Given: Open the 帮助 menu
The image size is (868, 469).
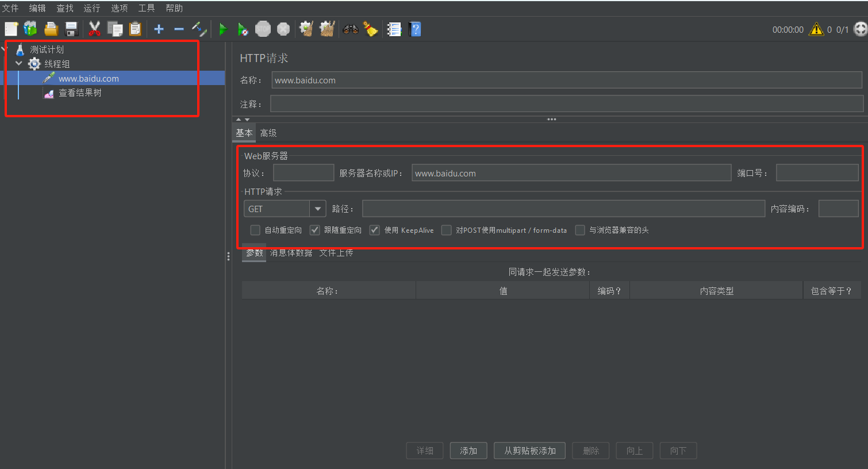Looking at the screenshot, I should point(174,8).
